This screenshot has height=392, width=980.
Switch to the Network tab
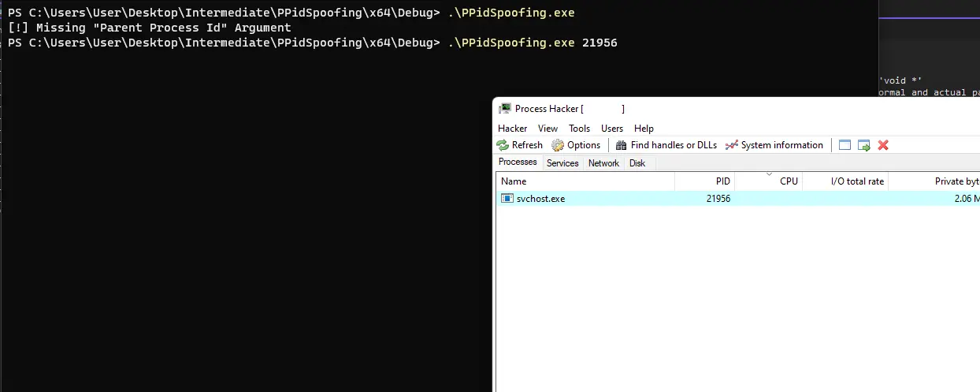603,163
